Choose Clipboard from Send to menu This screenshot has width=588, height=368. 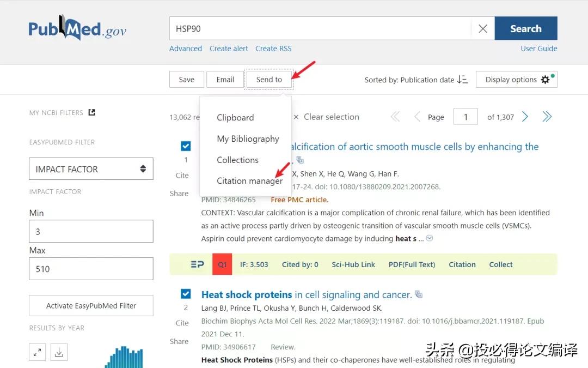[x=235, y=118]
